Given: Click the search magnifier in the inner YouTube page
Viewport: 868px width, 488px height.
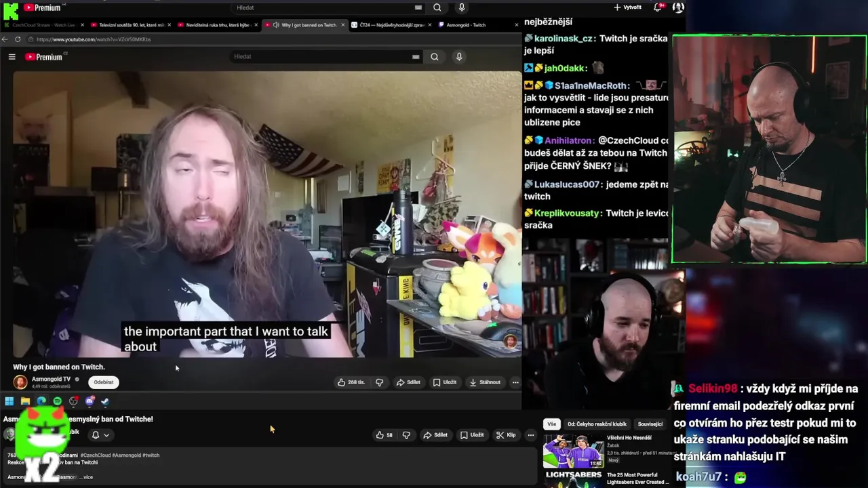Looking at the screenshot, I should (435, 57).
